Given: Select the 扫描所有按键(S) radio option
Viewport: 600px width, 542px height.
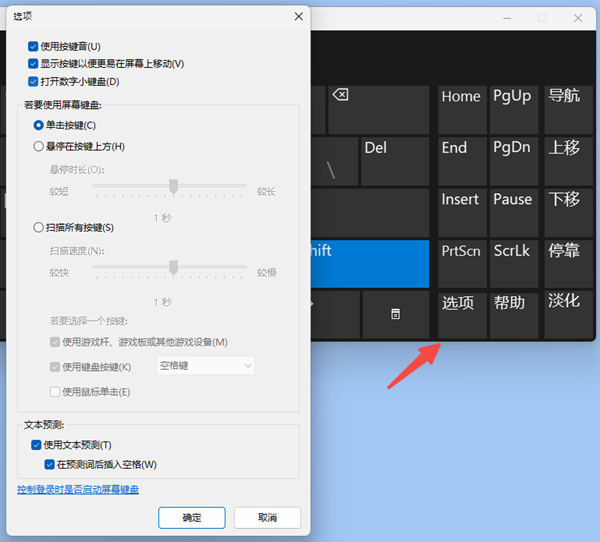Looking at the screenshot, I should (38, 227).
